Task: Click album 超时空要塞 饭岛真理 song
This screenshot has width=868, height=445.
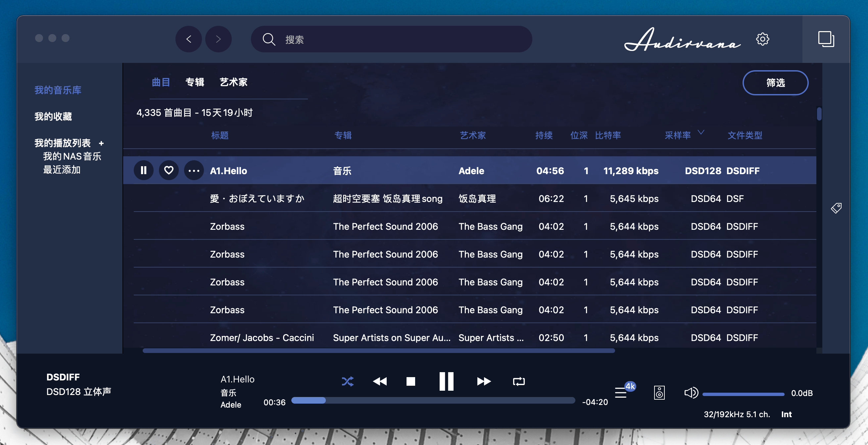Action: 388,198
